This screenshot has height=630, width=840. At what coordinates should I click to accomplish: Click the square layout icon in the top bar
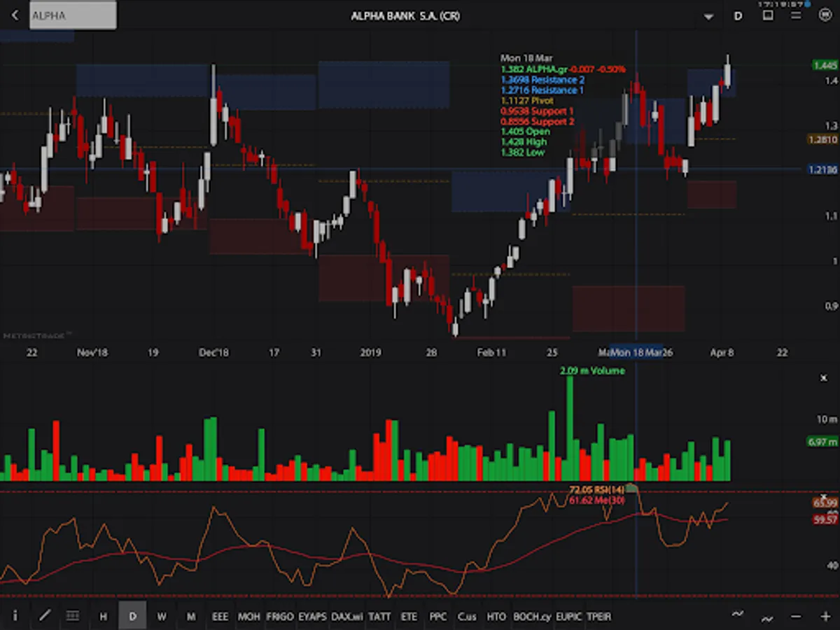tap(768, 15)
